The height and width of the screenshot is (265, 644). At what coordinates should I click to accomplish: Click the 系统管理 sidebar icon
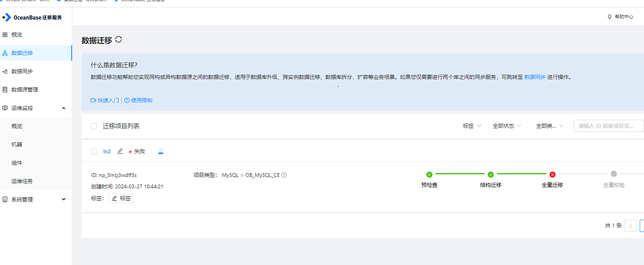(5, 200)
